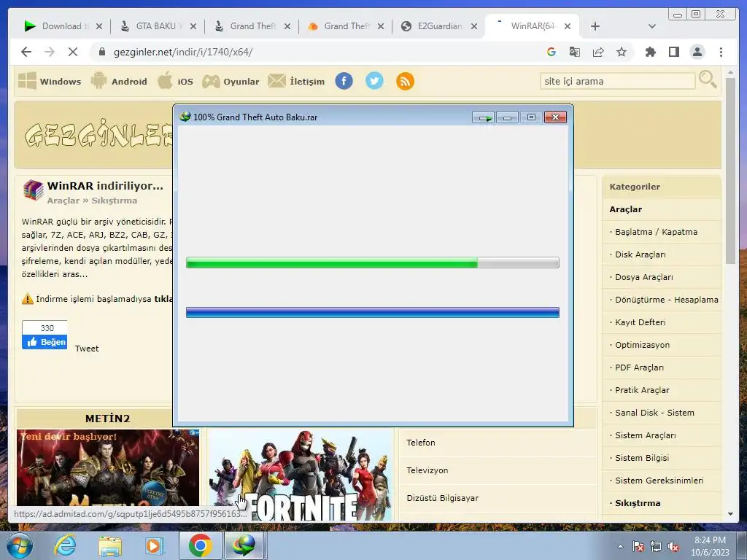Click the site search magnifier icon

pyautogui.click(x=708, y=79)
